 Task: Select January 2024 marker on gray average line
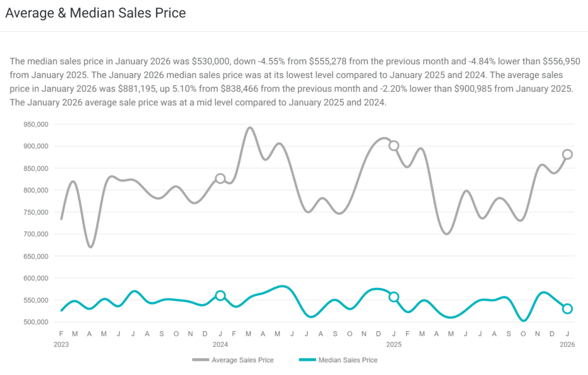(x=220, y=179)
